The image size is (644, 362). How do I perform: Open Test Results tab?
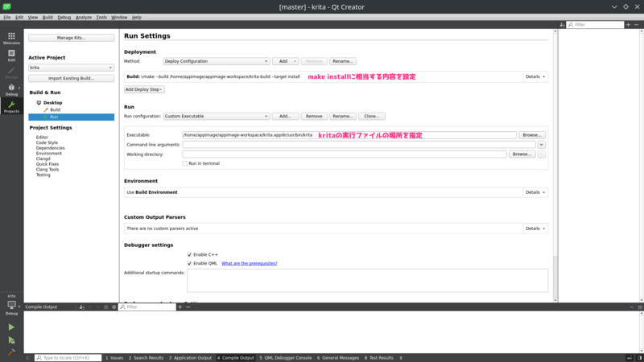click(x=378, y=358)
